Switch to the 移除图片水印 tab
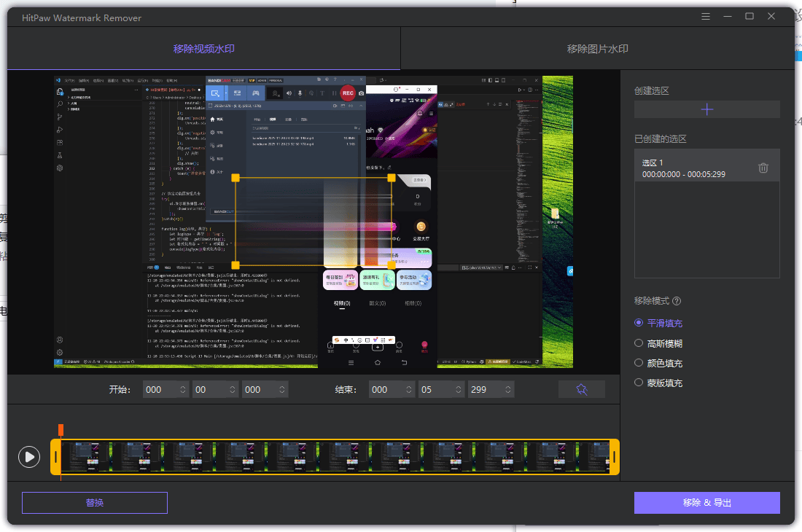This screenshot has width=802, height=532. pyautogui.click(x=597, y=50)
